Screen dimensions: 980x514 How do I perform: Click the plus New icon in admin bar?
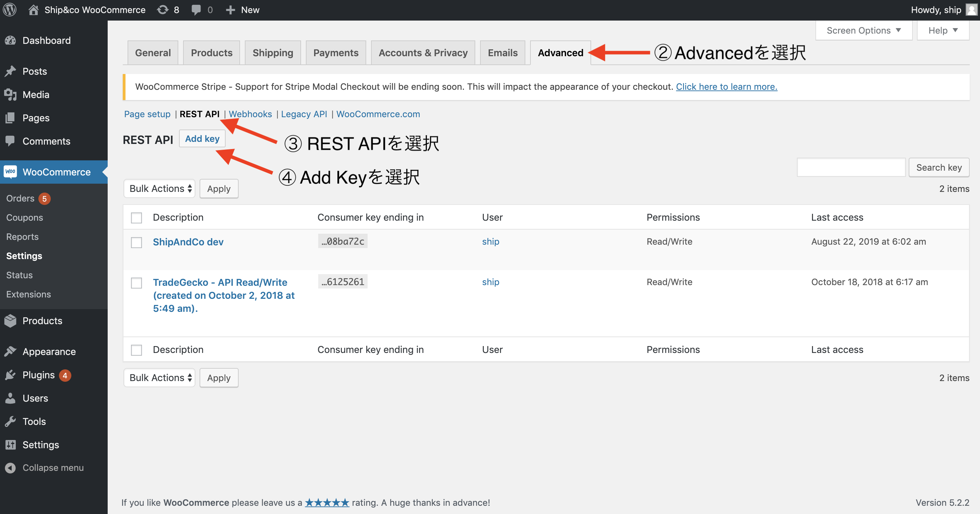pos(230,10)
